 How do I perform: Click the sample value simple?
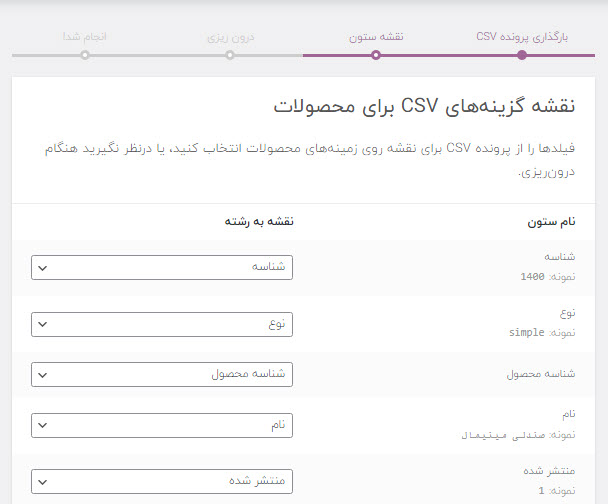coord(527,332)
